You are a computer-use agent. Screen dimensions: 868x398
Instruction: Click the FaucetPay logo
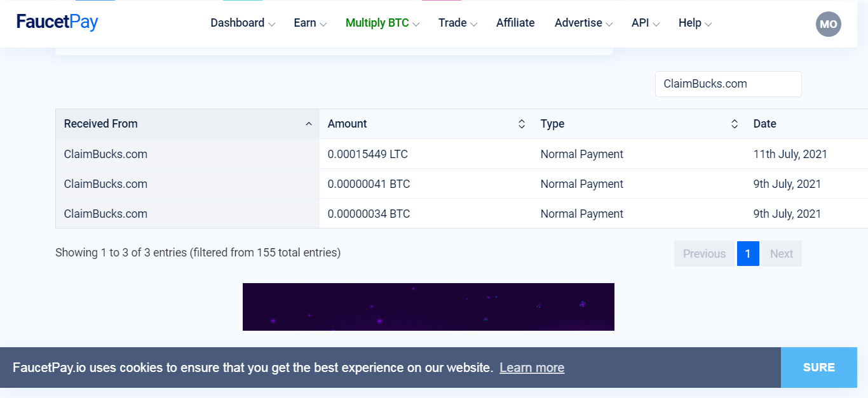point(57,22)
